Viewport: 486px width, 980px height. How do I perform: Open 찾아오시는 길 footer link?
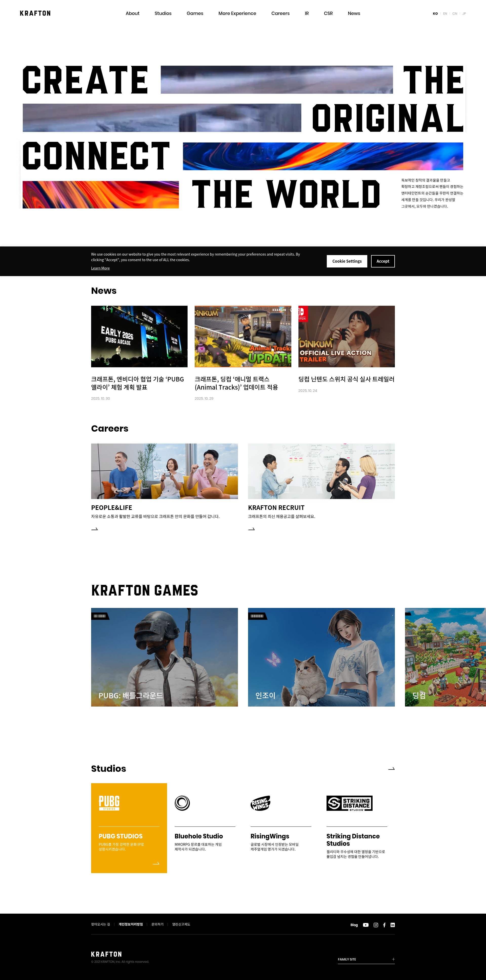[x=100, y=924]
